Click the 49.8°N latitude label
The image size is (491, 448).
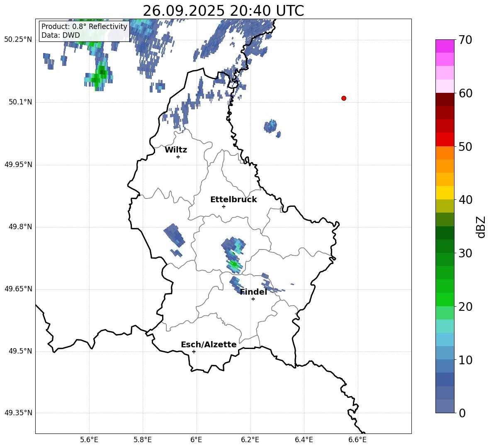pos(20,227)
